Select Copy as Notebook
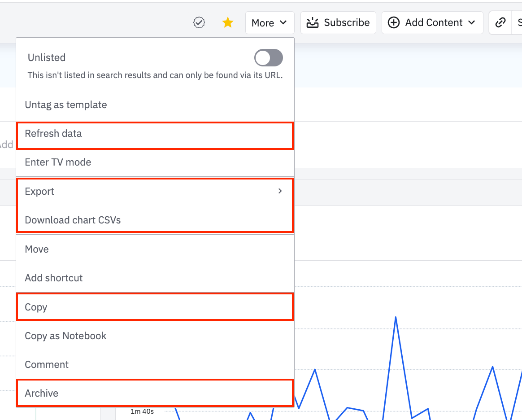Screen dimensions: 522x420 tap(65, 336)
